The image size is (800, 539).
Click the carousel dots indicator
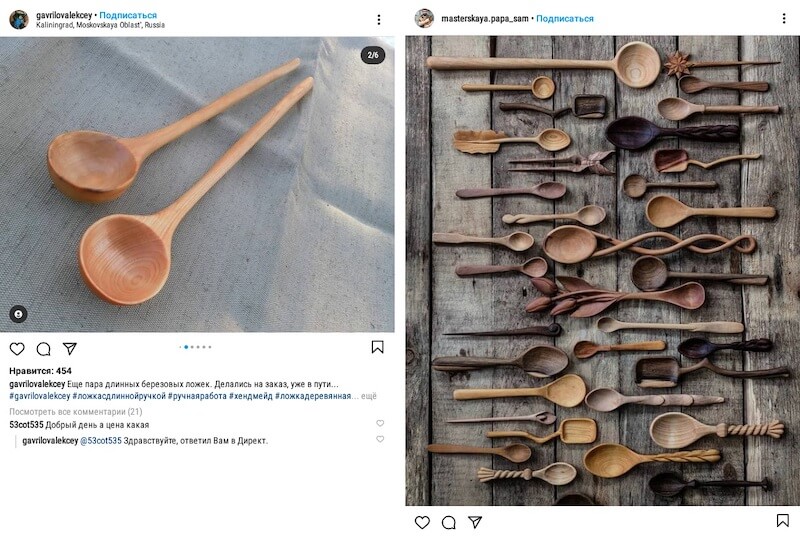coord(196,347)
